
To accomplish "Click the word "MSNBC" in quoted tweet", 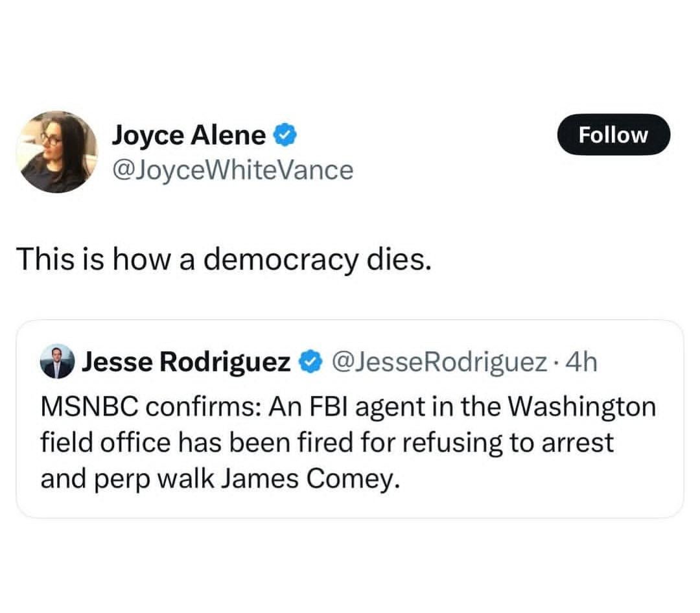I will [88, 408].
